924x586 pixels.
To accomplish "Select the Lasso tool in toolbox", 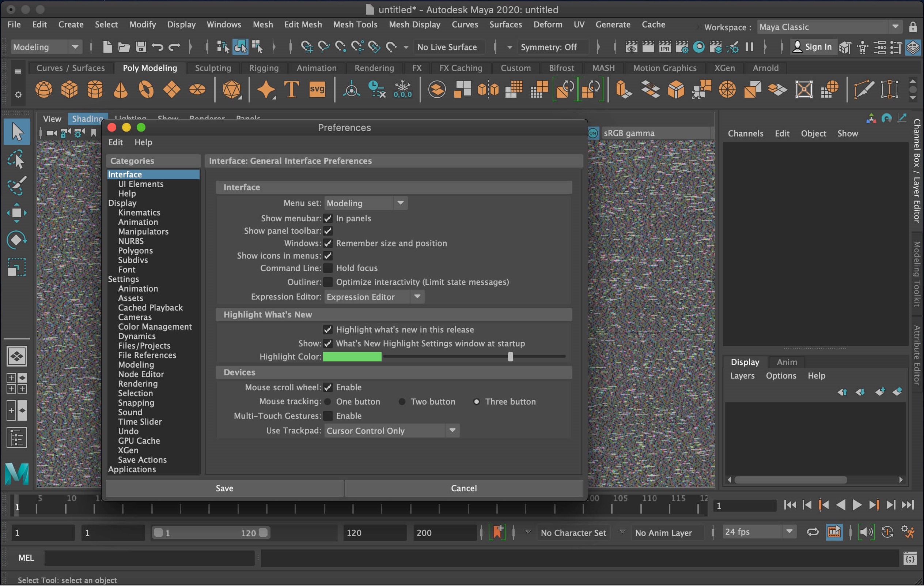I will [x=17, y=159].
